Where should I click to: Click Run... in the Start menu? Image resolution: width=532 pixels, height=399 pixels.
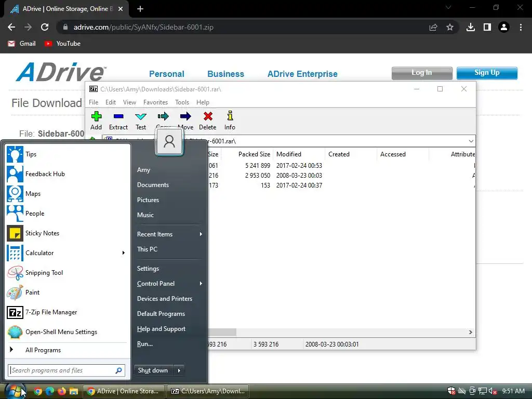145,344
